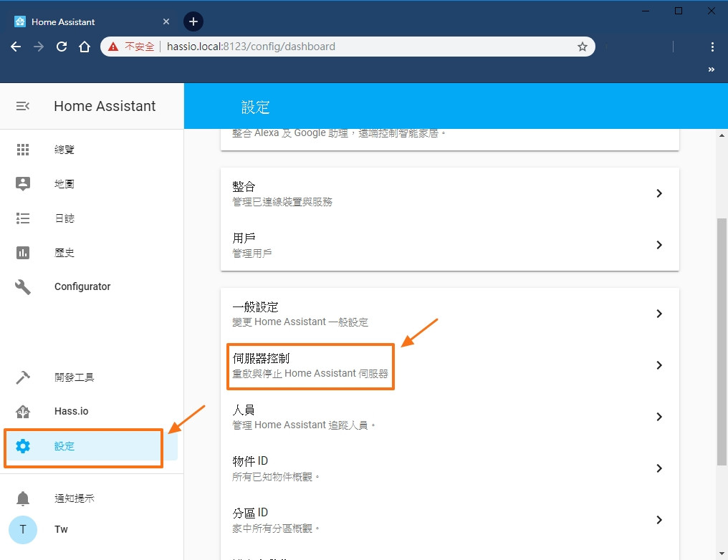Reload the page with refresh icon
Image resolution: width=728 pixels, height=560 pixels.
(62, 47)
